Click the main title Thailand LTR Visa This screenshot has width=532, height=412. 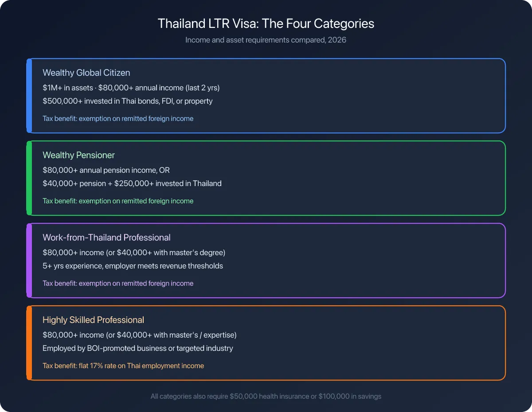pyautogui.click(x=266, y=23)
